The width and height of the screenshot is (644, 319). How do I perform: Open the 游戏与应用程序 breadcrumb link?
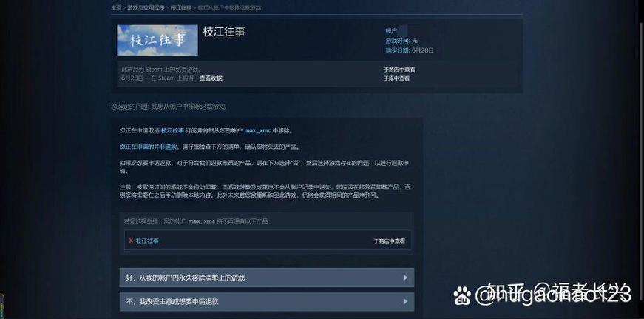coord(146,7)
